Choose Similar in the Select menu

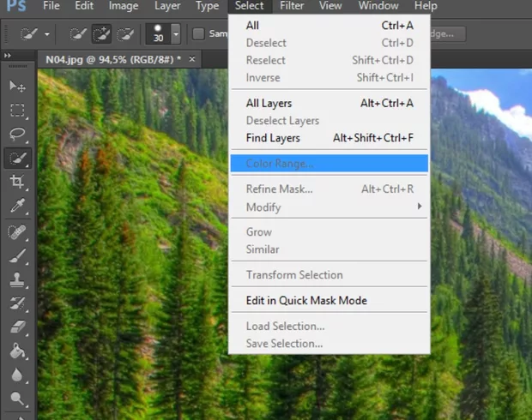pyautogui.click(x=329, y=249)
